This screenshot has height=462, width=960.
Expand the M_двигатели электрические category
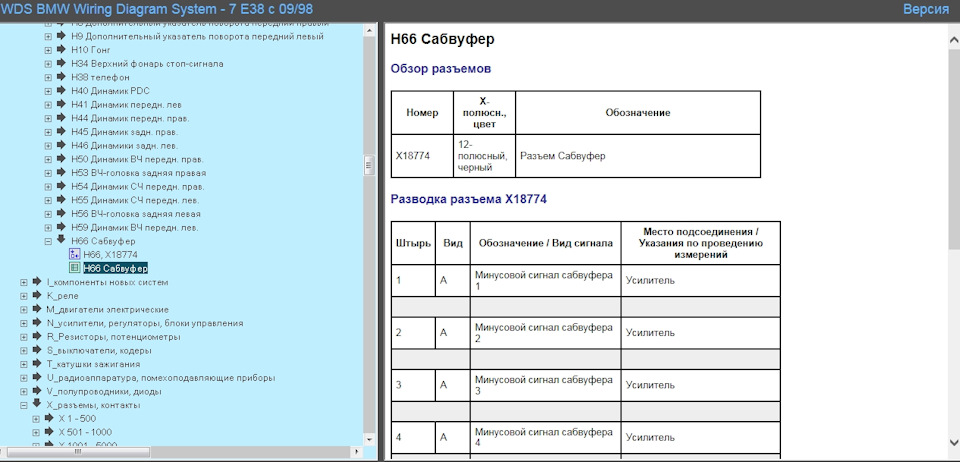[24, 310]
